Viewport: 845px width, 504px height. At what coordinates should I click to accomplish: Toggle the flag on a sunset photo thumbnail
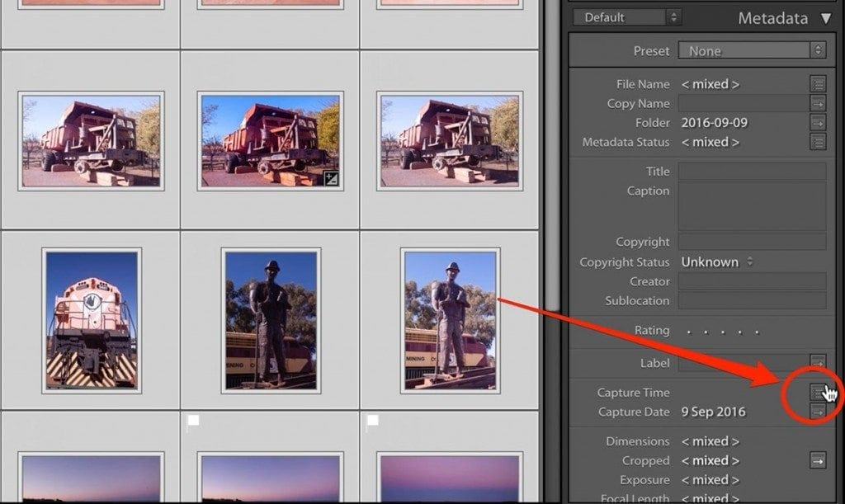point(192,420)
